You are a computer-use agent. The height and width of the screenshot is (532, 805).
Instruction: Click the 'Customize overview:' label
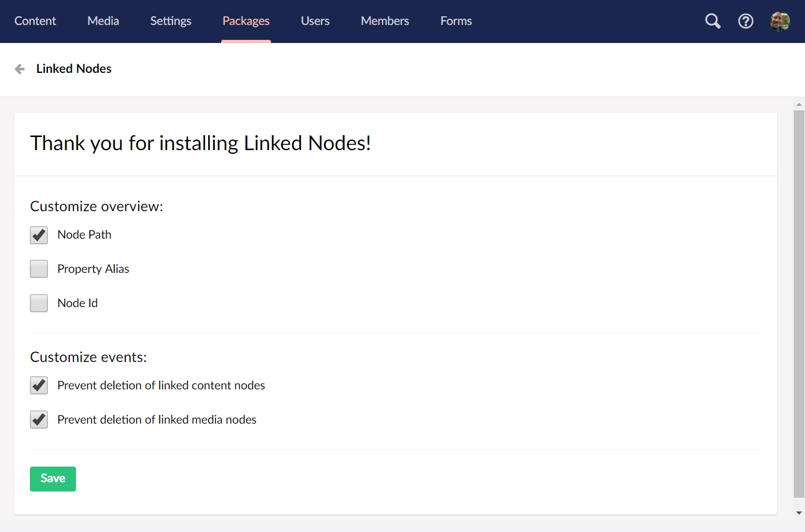pyautogui.click(x=97, y=206)
